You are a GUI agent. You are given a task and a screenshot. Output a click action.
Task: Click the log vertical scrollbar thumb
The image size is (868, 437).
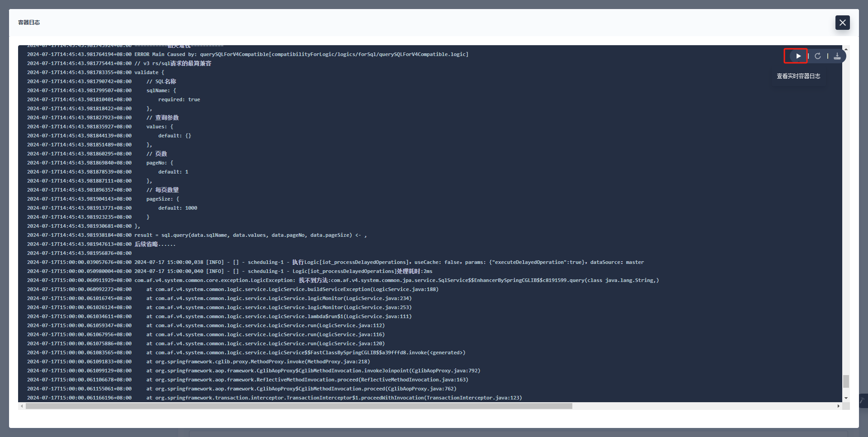point(846,381)
